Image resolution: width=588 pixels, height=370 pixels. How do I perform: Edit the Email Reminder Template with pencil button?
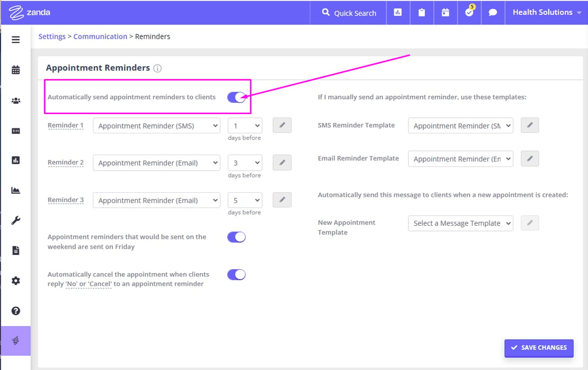click(x=529, y=158)
